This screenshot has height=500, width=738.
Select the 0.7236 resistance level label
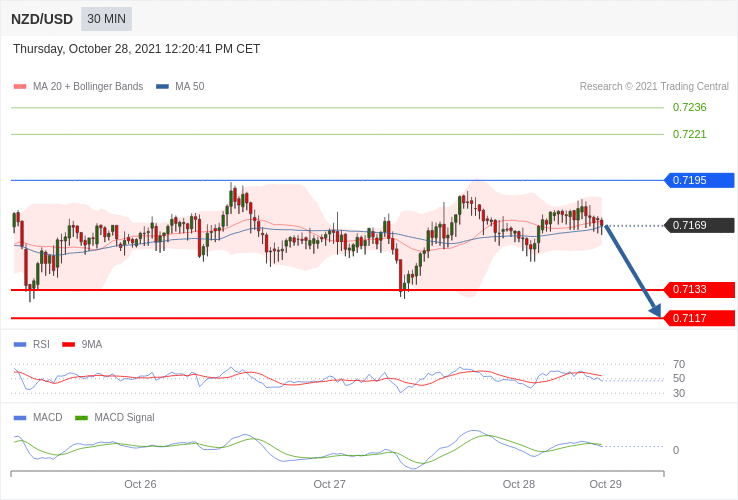690,107
